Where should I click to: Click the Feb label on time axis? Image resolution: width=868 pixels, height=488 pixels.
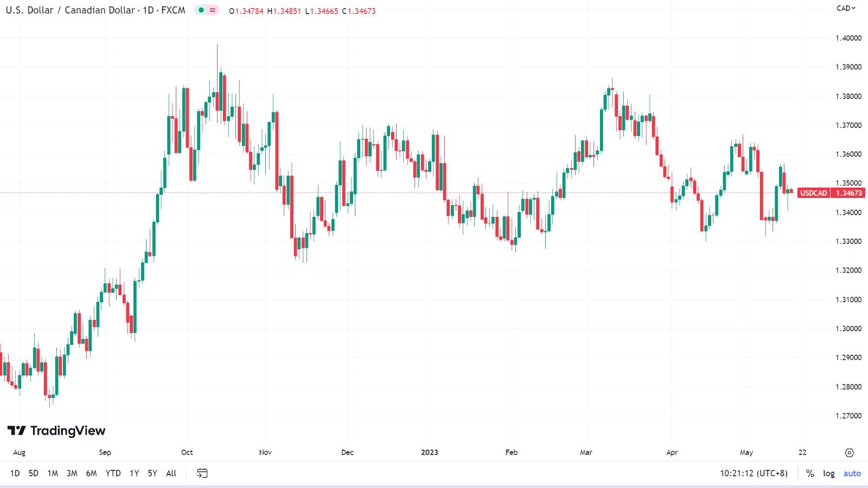pyautogui.click(x=512, y=453)
